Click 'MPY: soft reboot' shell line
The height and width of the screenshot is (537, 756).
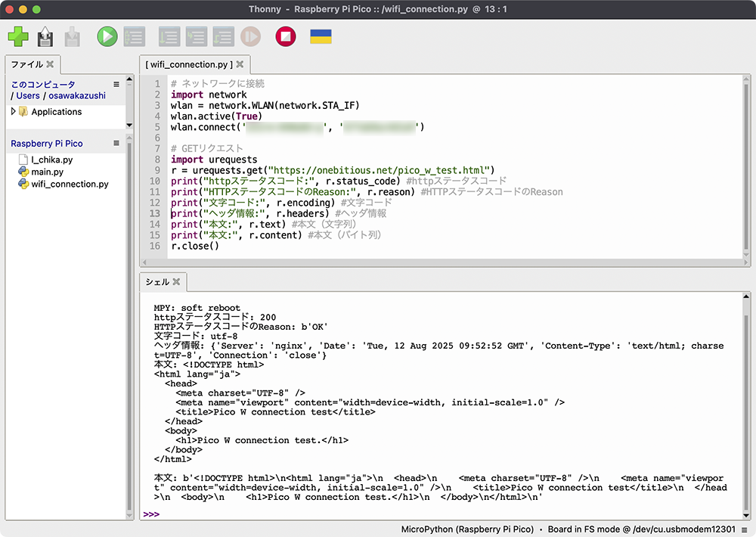click(x=197, y=308)
